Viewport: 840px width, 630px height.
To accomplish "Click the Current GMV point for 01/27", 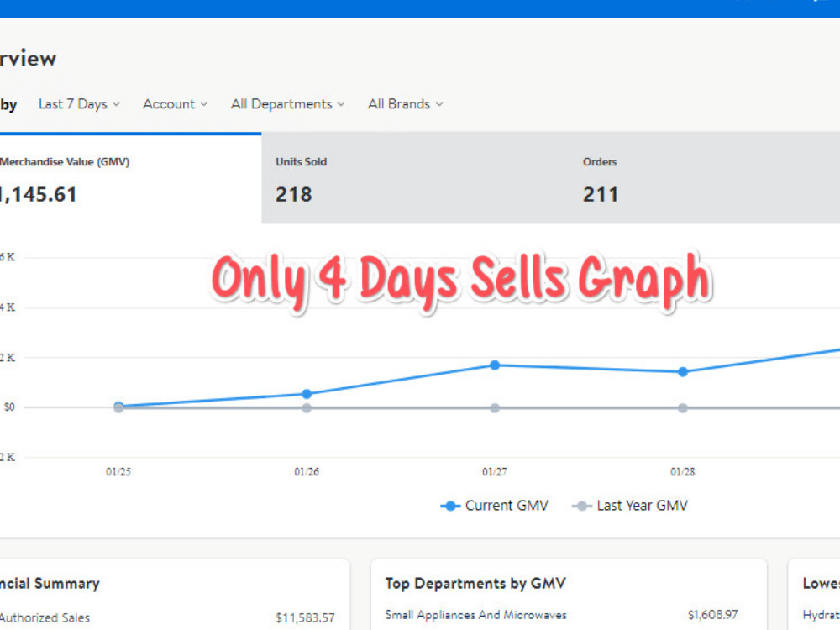I will [495, 365].
